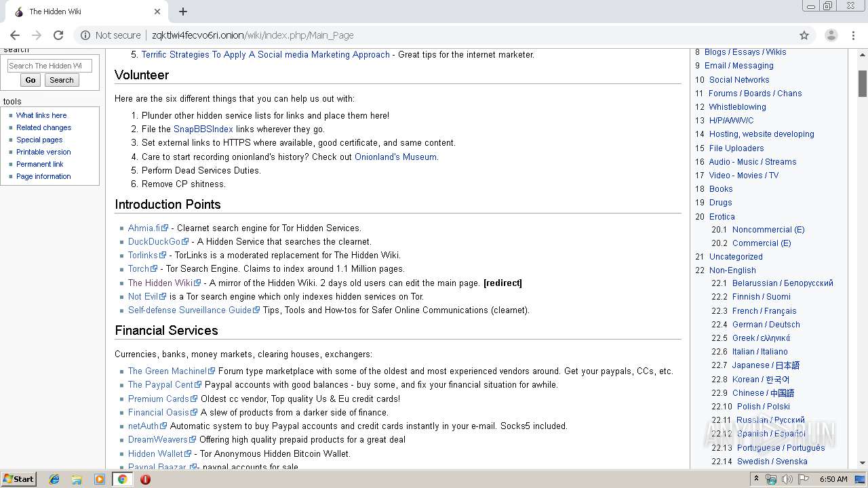Open the Torlinks link
The width and height of the screenshot is (868, 488).
pos(142,256)
